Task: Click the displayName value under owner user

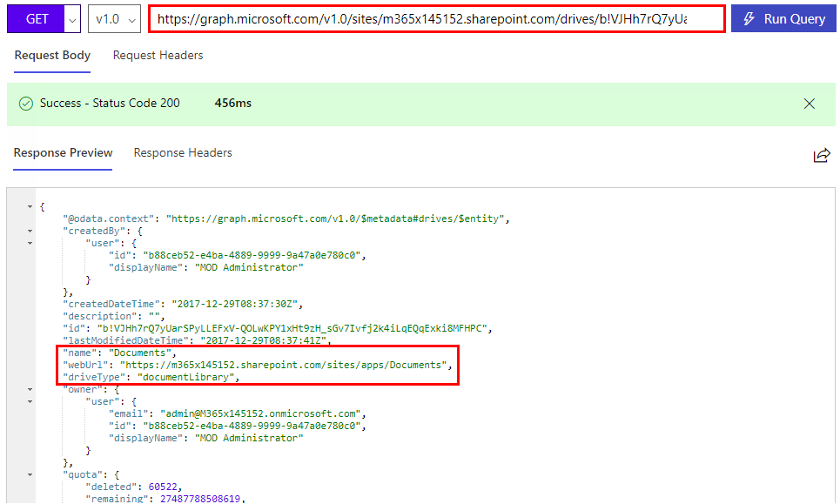Action: [x=249, y=438]
